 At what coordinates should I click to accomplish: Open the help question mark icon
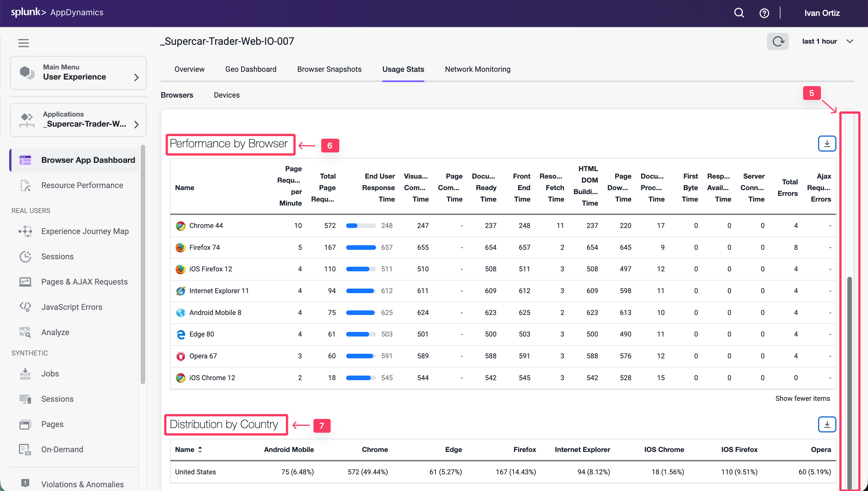point(764,13)
